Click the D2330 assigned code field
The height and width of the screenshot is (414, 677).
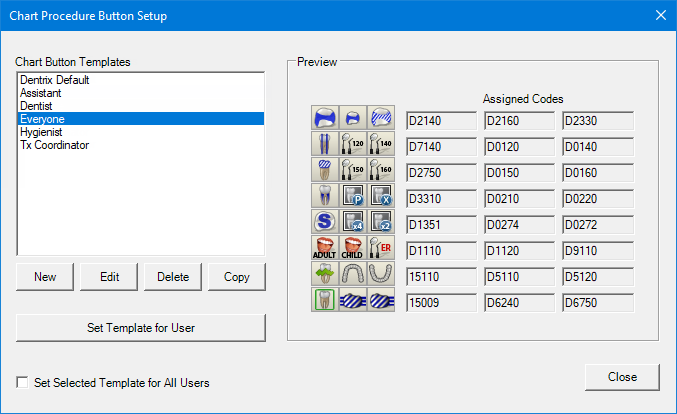click(598, 121)
